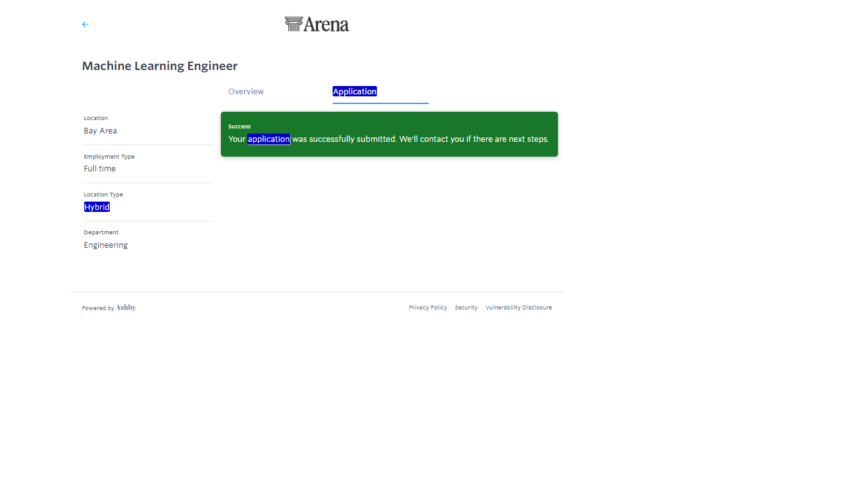
Task: Click the green Success heading text
Action: click(240, 126)
